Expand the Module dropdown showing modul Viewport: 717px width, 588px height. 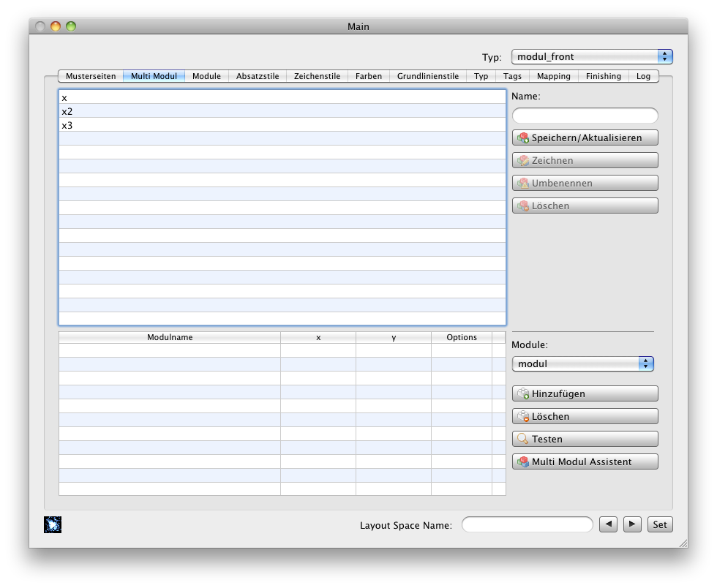(x=582, y=364)
